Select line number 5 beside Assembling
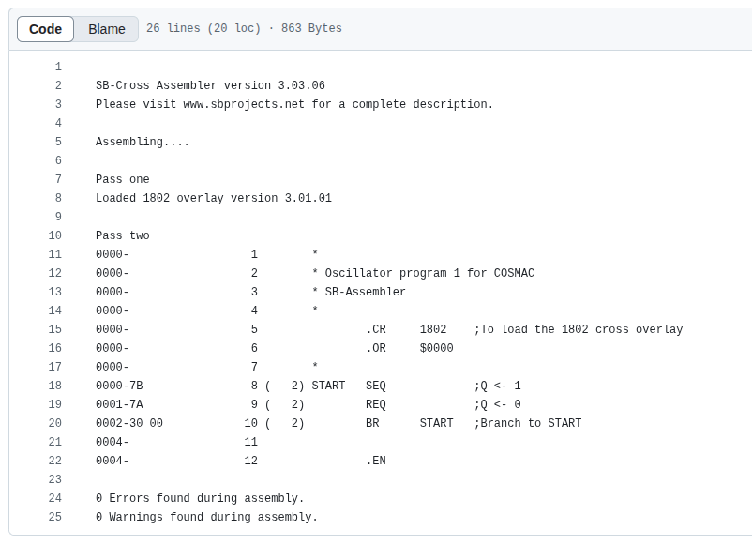752x560 pixels. coord(58,142)
